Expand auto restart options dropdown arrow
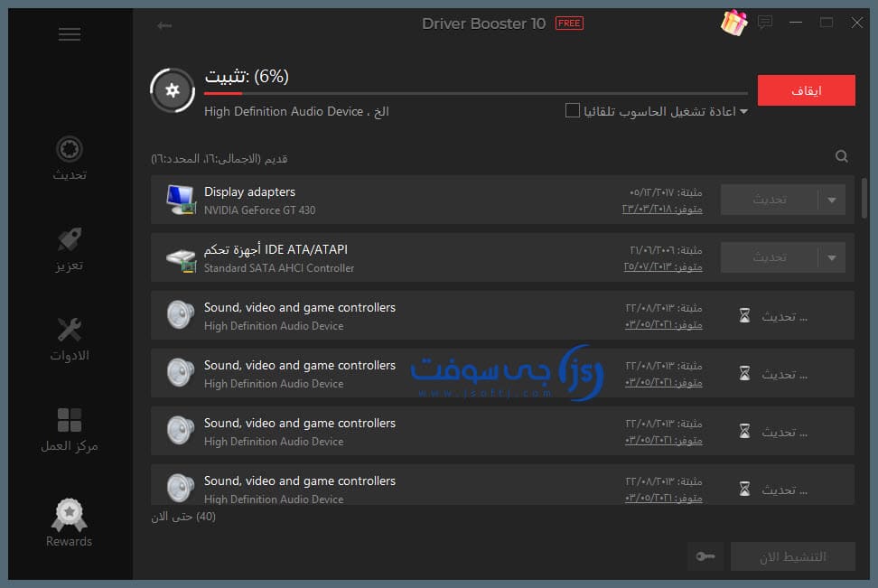 (743, 111)
